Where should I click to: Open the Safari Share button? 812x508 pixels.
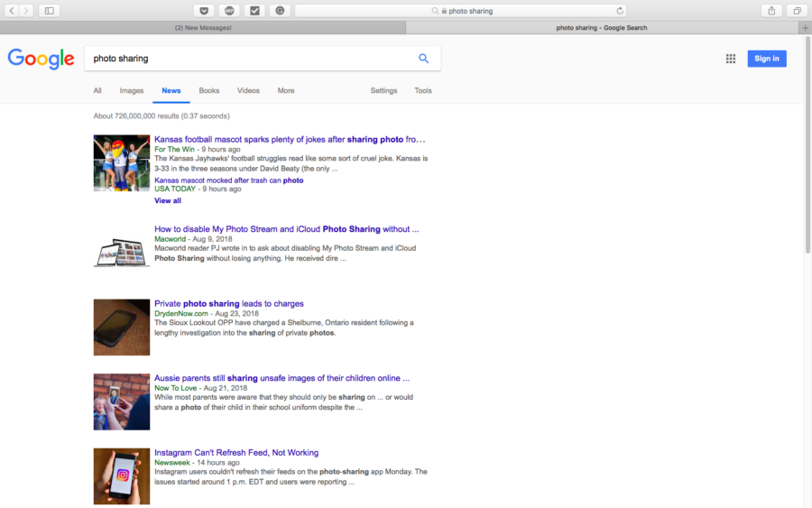click(771, 10)
